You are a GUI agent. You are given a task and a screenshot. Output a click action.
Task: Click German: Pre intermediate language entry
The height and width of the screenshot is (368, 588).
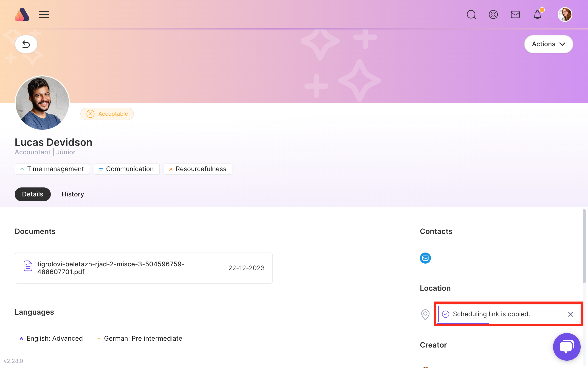pyautogui.click(x=140, y=339)
